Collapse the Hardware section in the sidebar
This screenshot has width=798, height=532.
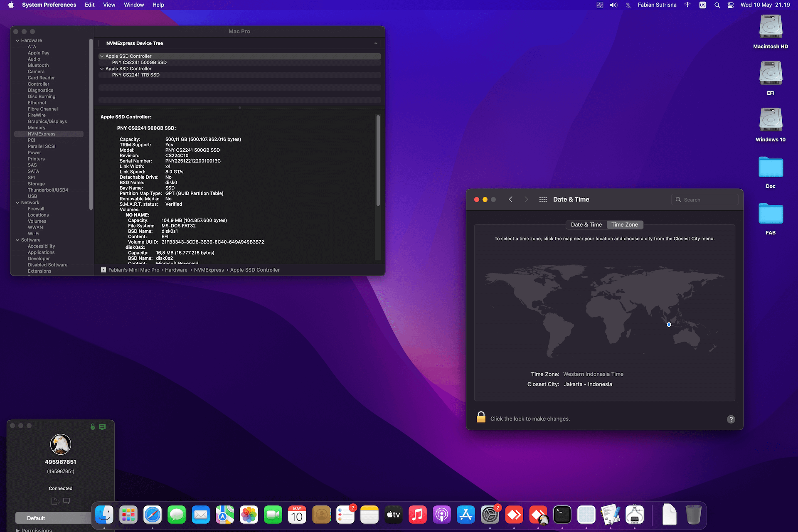click(x=17, y=40)
